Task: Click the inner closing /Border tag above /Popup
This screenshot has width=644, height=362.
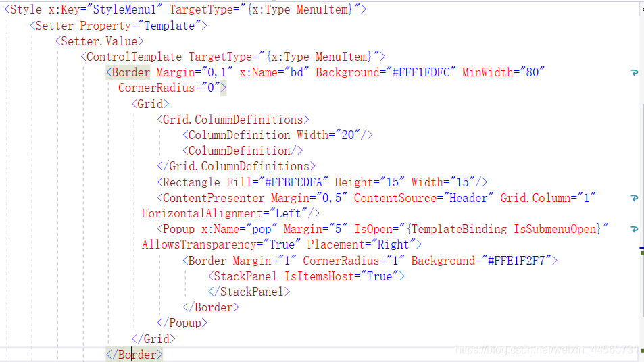Action: tap(211, 308)
